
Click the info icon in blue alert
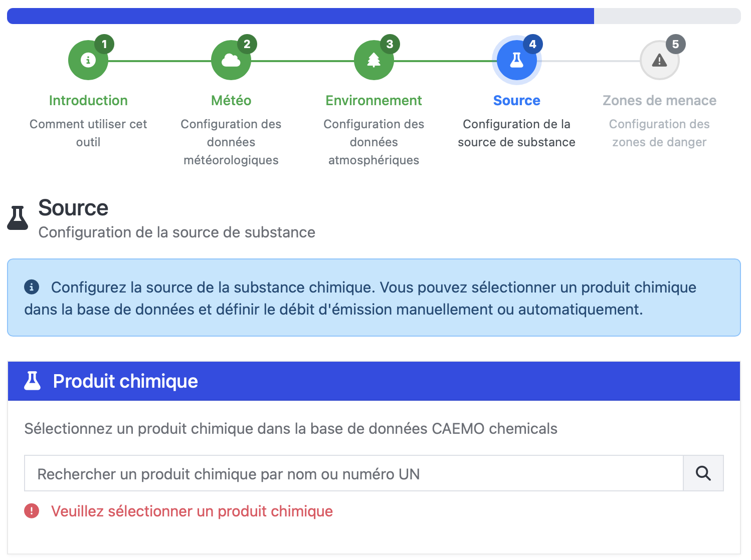click(32, 287)
